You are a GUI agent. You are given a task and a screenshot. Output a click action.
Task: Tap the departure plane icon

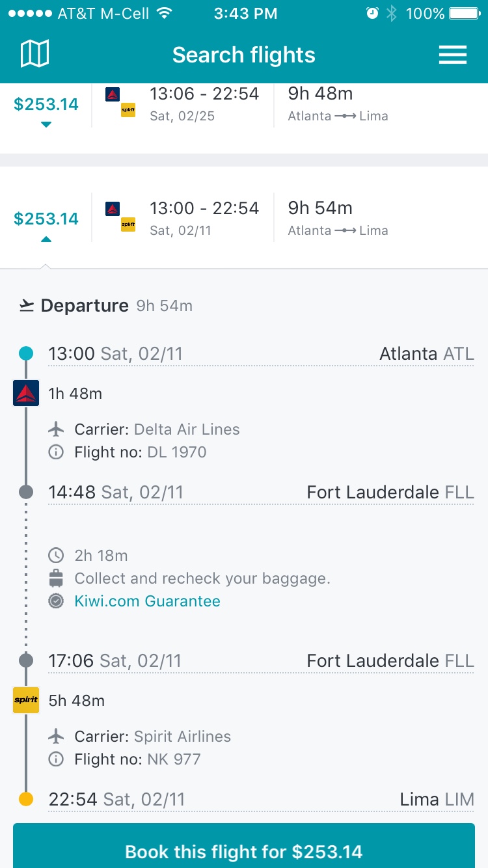[27, 306]
